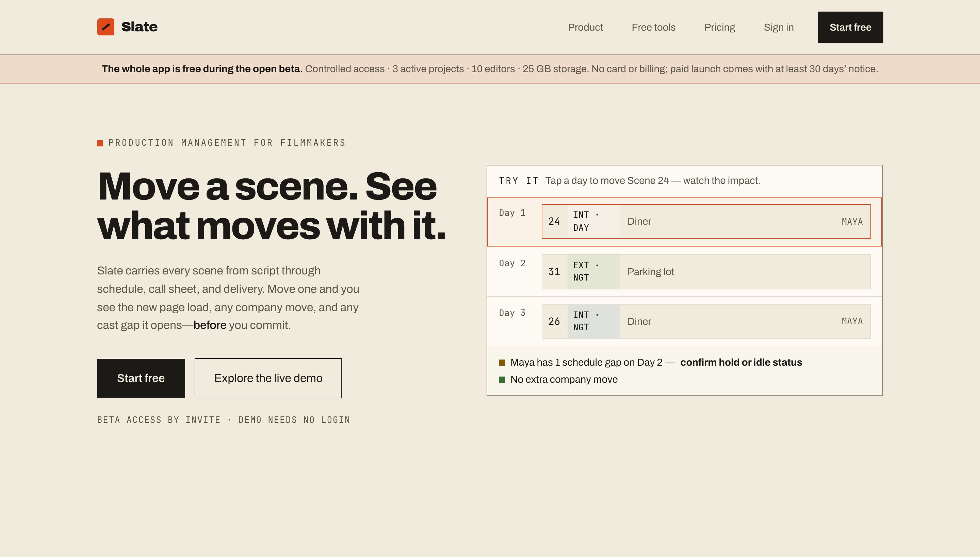The image size is (980, 557).
Task: Click the INT · DAY tag
Action: [593, 222]
